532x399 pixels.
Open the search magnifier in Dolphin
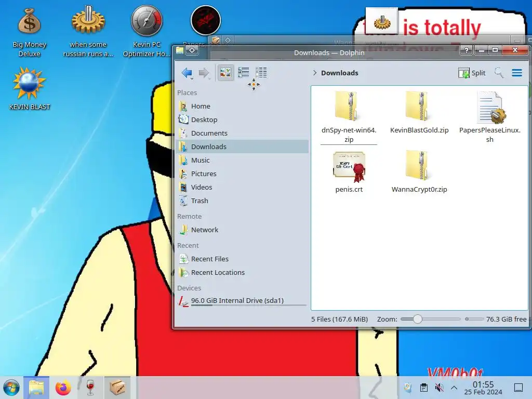click(x=499, y=73)
